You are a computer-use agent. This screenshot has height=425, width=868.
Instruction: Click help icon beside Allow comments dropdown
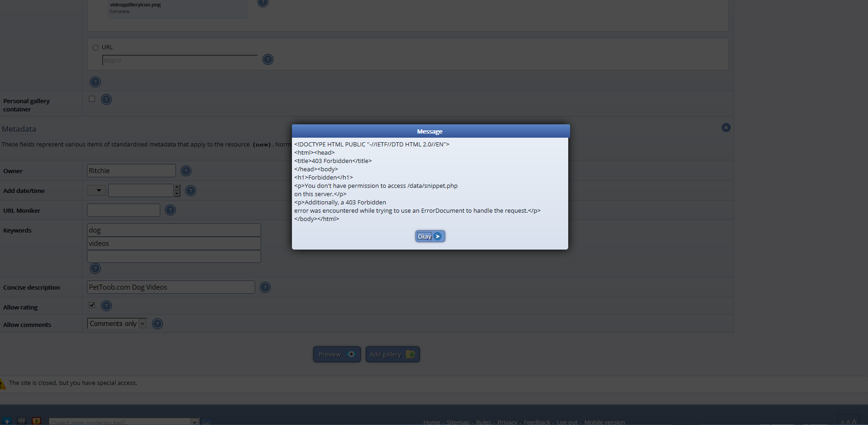pyautogui.click(x=157, y=324)
